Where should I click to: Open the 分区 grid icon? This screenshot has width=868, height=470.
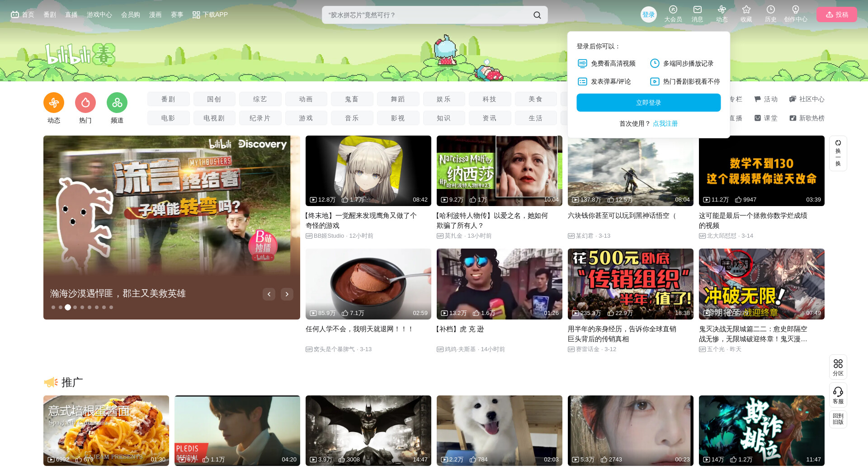pyautogui.click(x=838, y=364)
